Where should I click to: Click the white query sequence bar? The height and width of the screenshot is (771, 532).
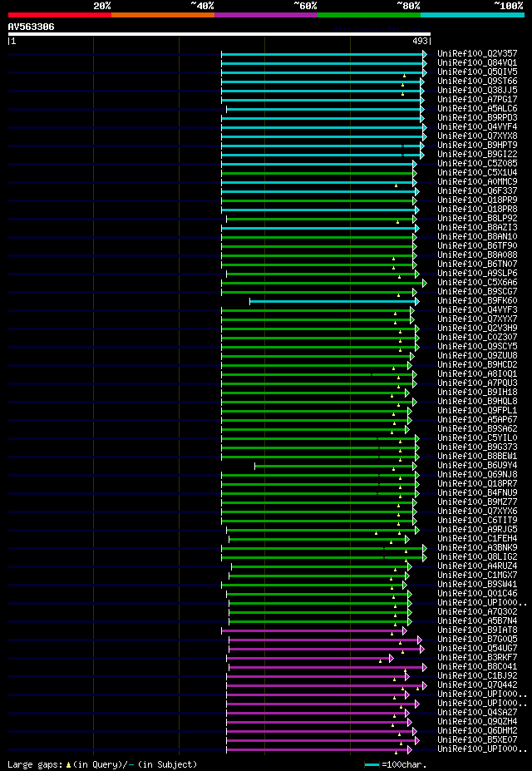tap(219, 34)
